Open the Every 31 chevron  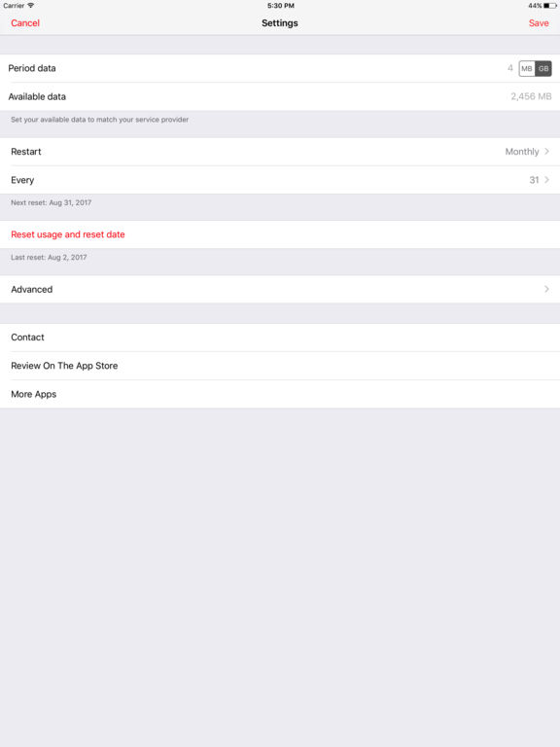point(546,180)
